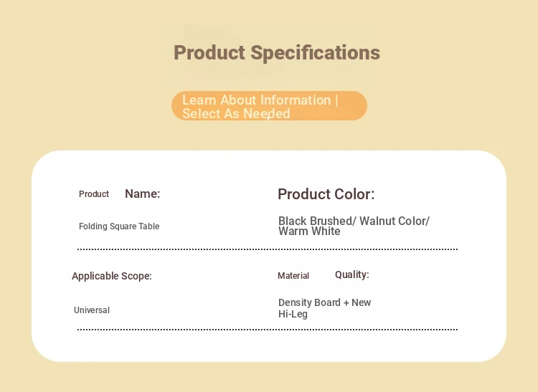Click the upper dotted divider line
The image size is (538, 392).
(x=268, y=249)
